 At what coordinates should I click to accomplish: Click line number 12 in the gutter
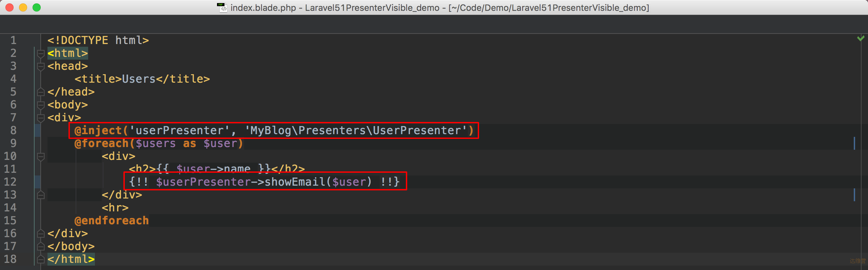(10, 182)
